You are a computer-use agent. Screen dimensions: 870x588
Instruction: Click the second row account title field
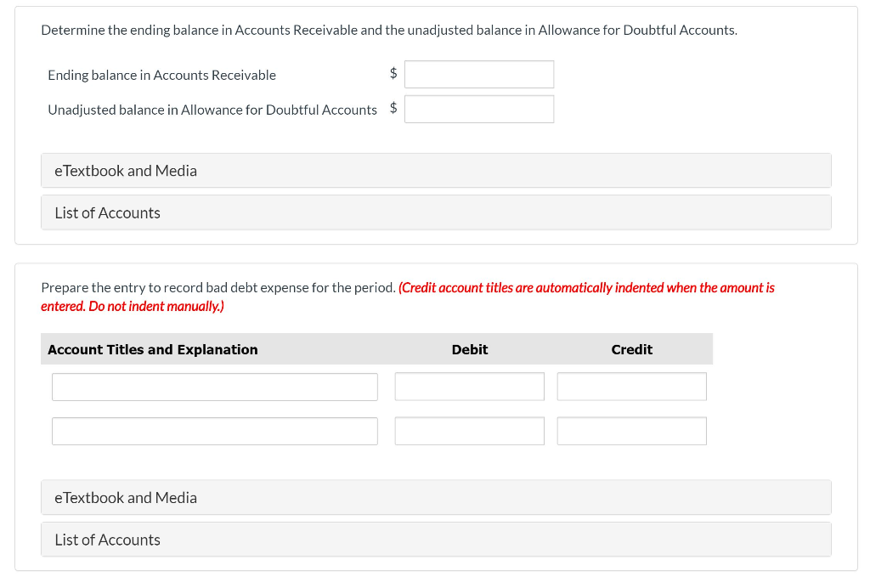[x=215, y=432]
